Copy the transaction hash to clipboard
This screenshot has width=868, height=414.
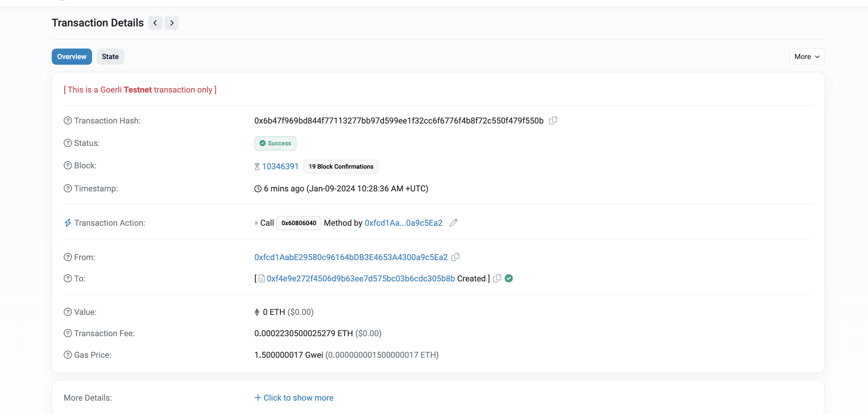point(553,120)
